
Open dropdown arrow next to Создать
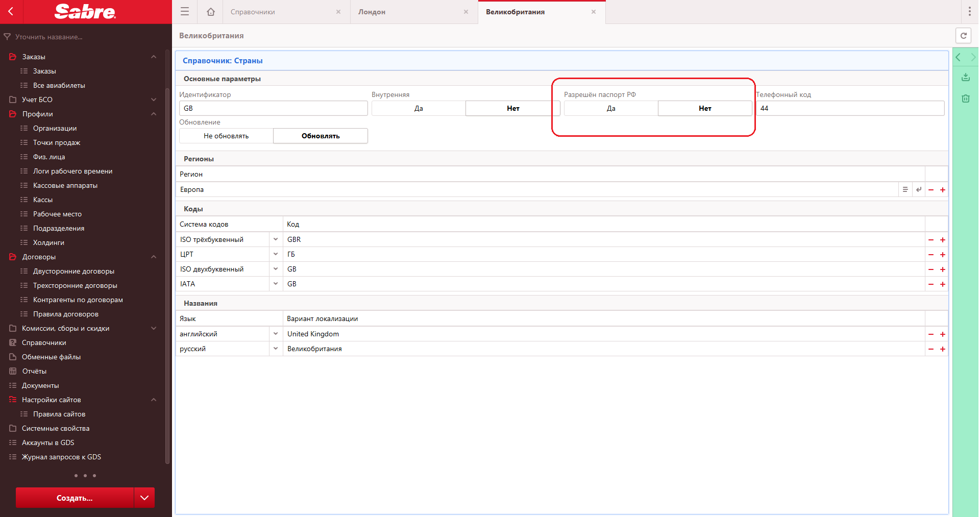144,498
